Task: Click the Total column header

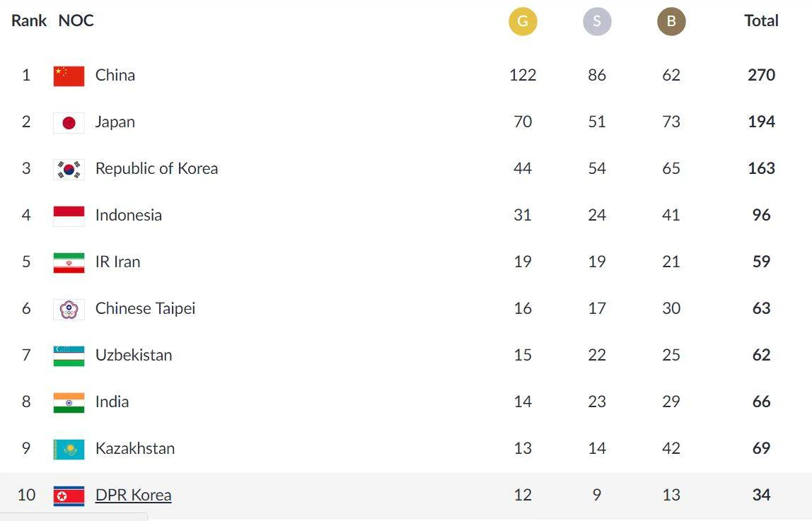Action: pos(761,21)
